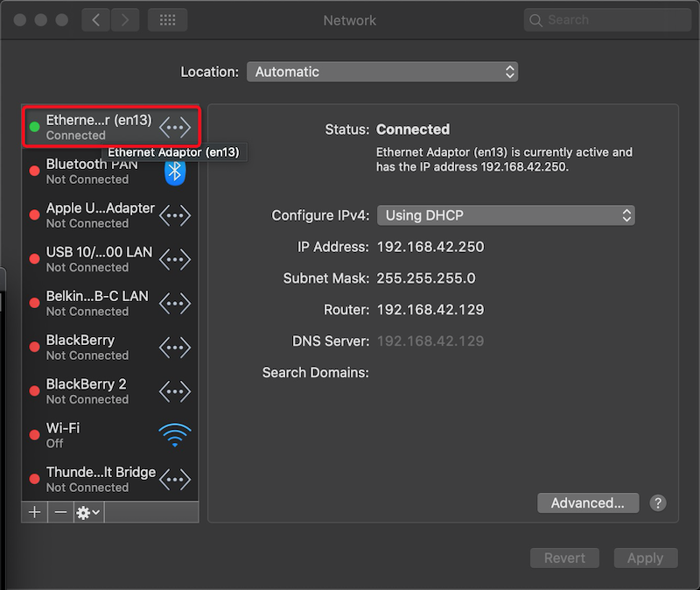Click the Revert button
Screen dimensions: 700x590
point(564,558)
